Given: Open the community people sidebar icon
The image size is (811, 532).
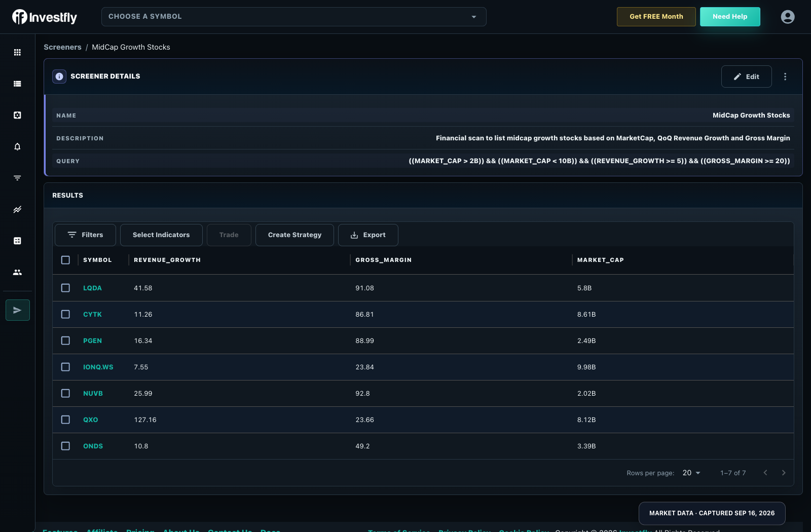Looking at the screenshot, I should [17, 272].
